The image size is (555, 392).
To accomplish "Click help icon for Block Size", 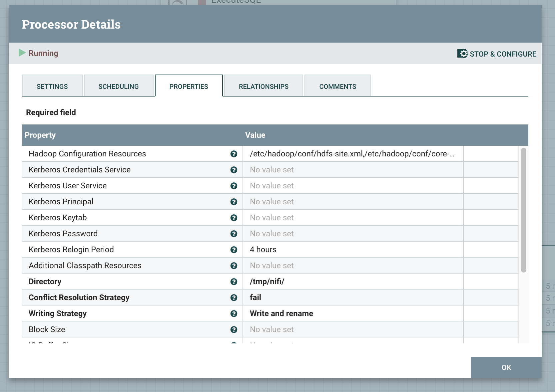I will click(234, 329).
